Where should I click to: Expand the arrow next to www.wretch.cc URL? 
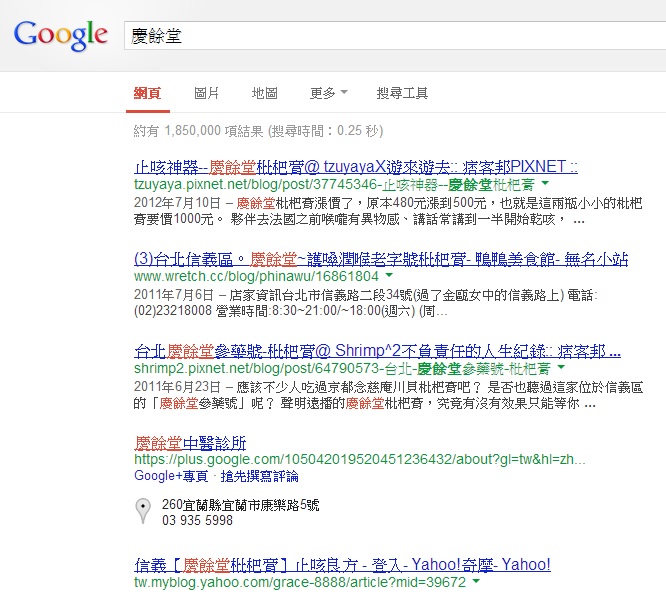(389, 275)
